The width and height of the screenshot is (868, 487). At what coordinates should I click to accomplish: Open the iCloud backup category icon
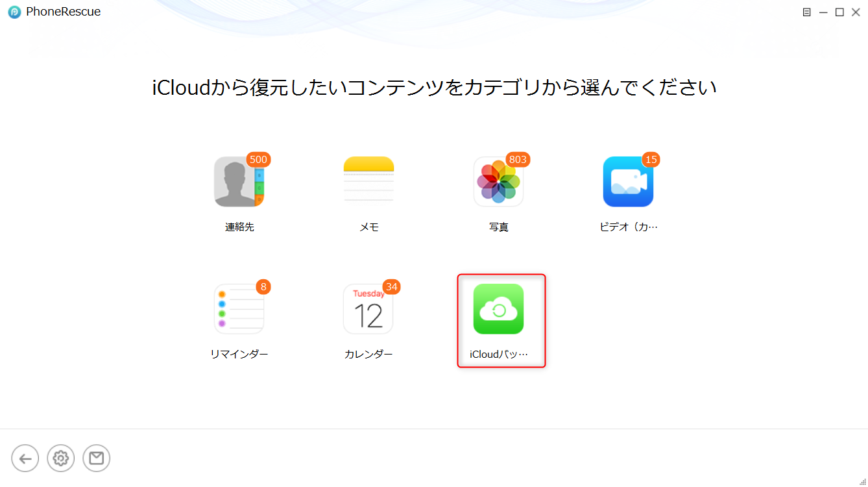point(498,309)
